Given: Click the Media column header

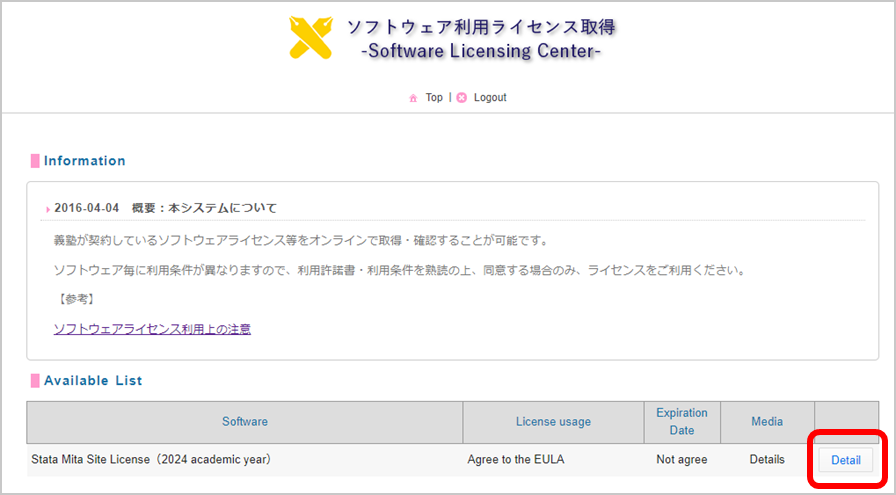Looking at the screenshot, I should pyautogui.click(x=767, y=422).
